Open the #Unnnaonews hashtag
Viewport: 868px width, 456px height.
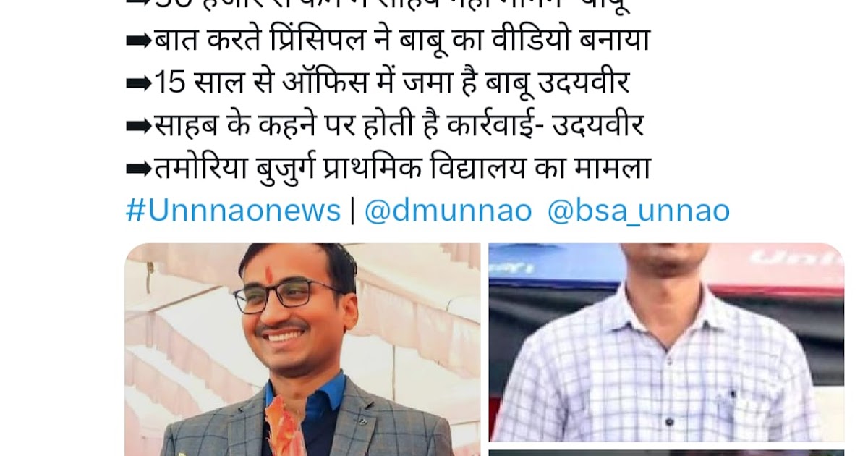(233, 211)
